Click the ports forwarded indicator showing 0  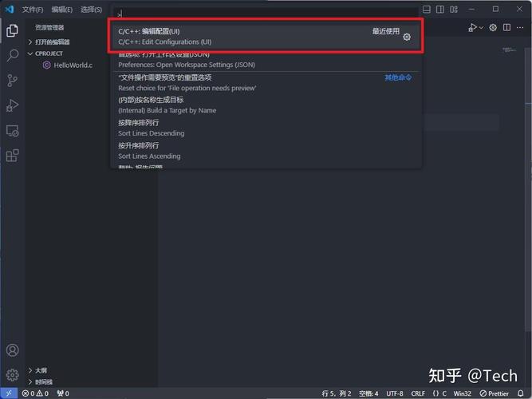tap(63, 393)
